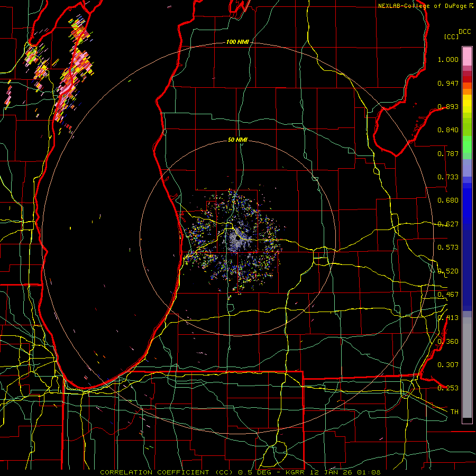Pick the gray segment of the color bar

(x=467, y=368)
